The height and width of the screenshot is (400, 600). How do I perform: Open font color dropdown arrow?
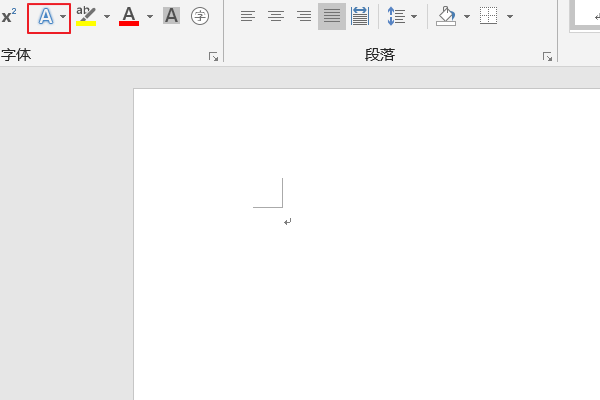[150, 17]
